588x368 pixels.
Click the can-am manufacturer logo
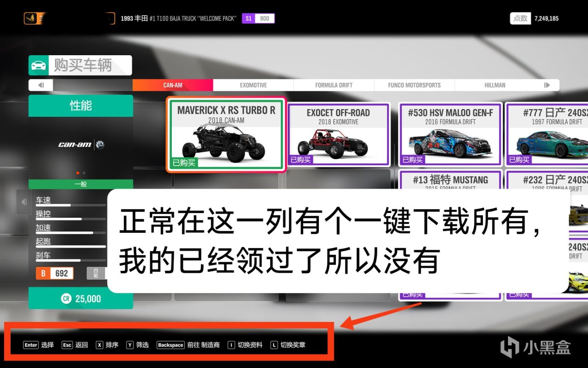click(81, 145)
